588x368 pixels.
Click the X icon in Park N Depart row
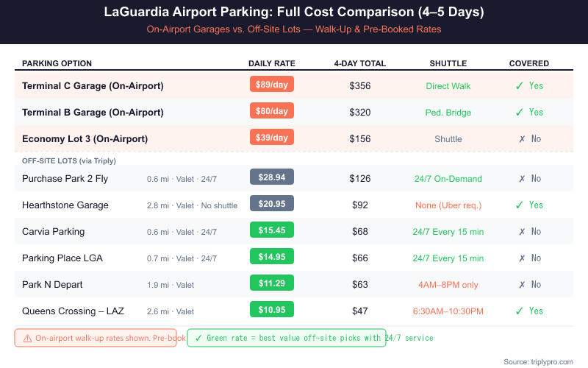(x=520, y=285)
